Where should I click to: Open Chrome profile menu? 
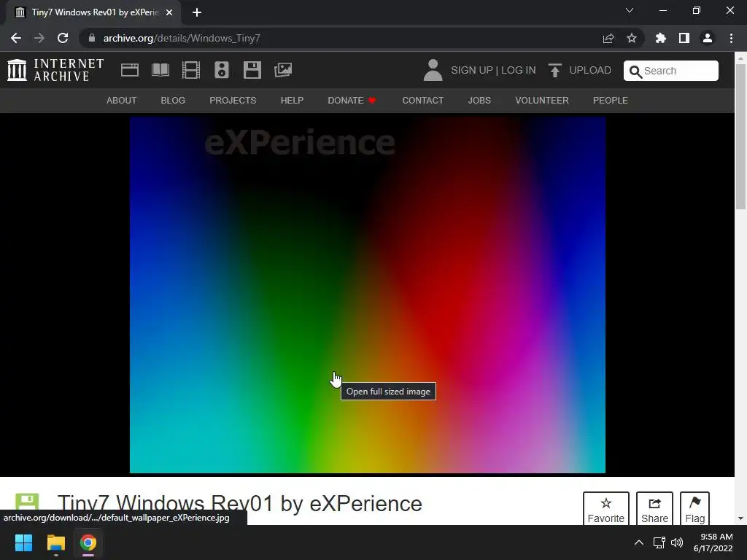click(x=708, y=38)
